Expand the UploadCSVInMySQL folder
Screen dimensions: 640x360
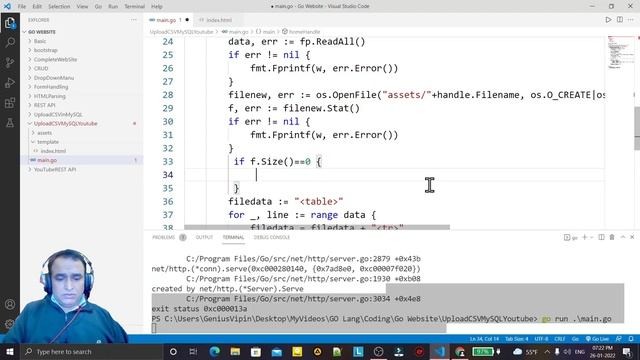[58, 114]
